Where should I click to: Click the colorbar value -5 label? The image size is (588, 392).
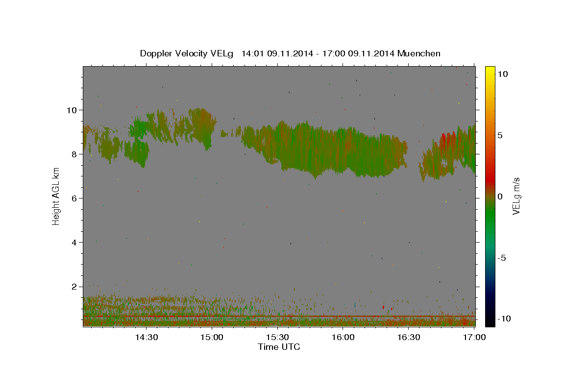coord(501,258)
